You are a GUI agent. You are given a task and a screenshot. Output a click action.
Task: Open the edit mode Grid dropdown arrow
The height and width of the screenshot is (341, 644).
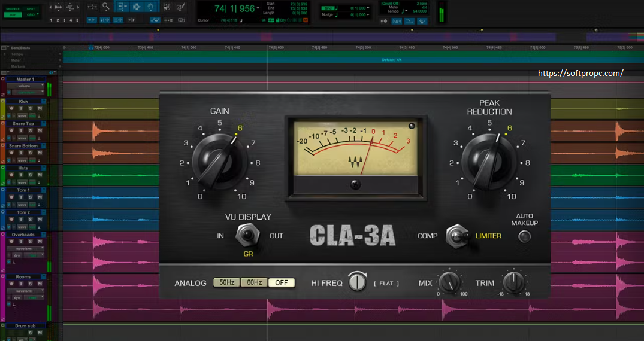pyautogui.click(x=37, y=14)
